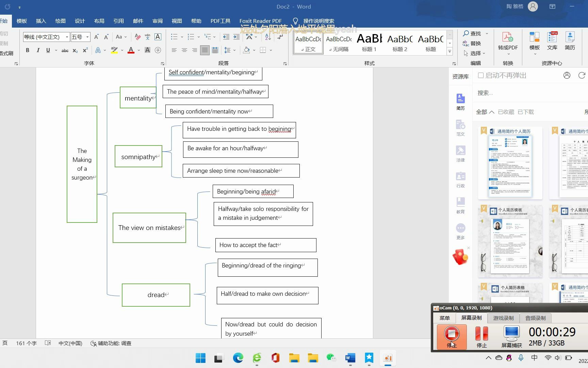Open font name dropdown
588x368 pixels.
(x=67, y=37)
